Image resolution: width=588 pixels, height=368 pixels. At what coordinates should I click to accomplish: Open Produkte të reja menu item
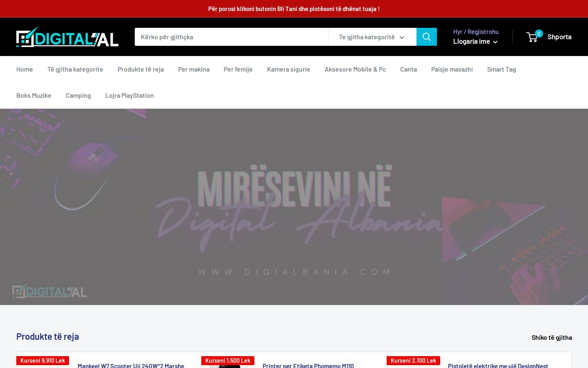point(140,69)
